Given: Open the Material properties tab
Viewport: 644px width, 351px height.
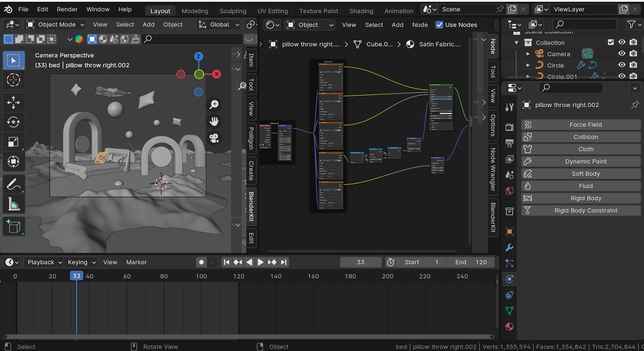Looking at the screenshot, I should [x=509, y=327].
